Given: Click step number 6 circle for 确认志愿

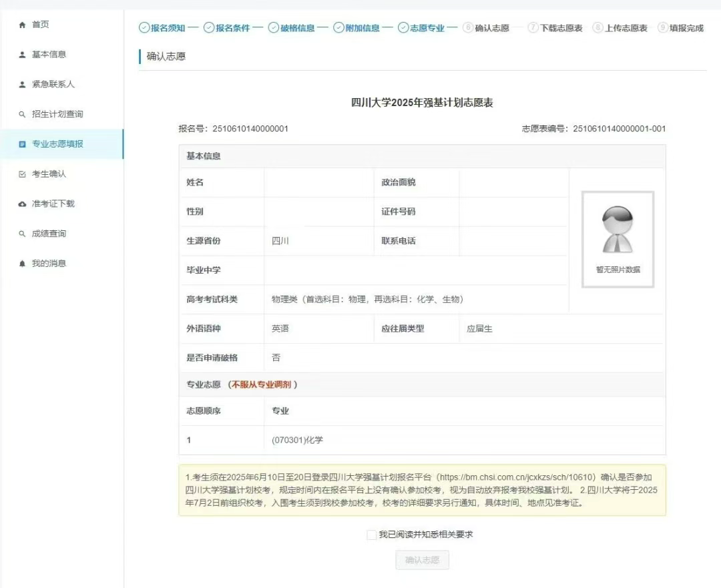Looking at the screenshot, I should 468,27.
